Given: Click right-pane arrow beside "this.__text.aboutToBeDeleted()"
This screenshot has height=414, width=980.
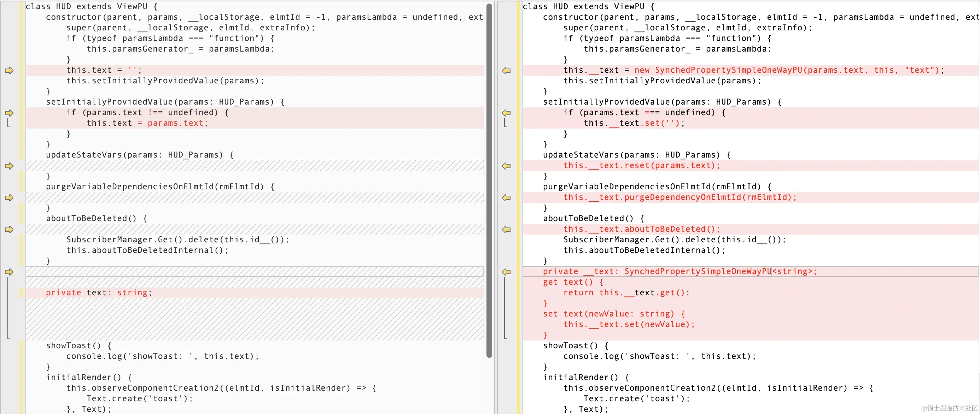Looking at the screenshot, I should [506, 229].
